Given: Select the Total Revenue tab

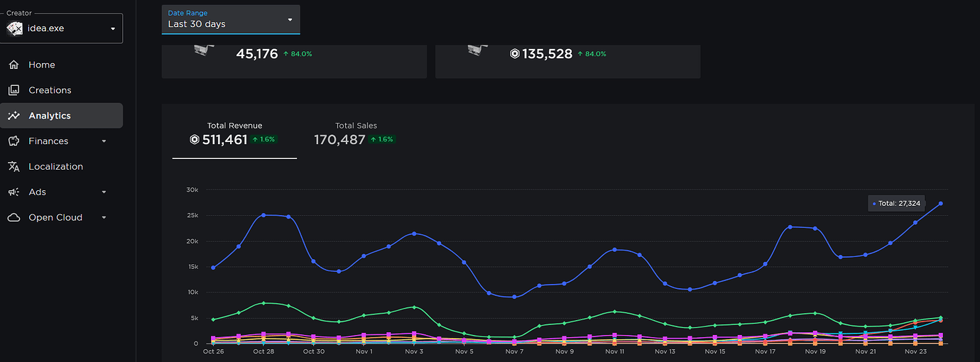Looking at the screenshot, I should click(234, 134).
